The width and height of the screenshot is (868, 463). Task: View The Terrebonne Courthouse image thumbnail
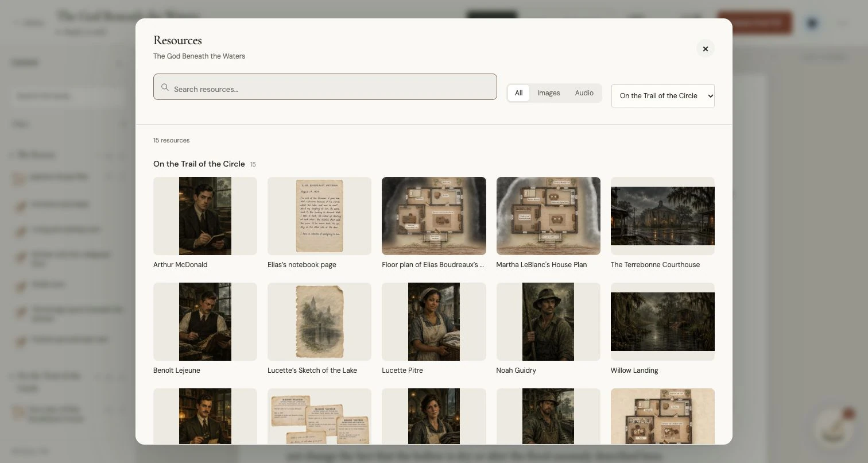click(662, 216)
